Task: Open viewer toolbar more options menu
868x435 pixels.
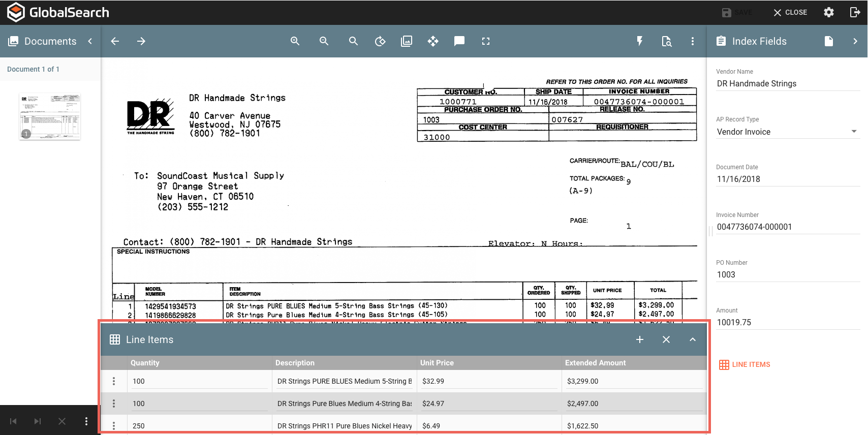Action: tap(693, 41)
